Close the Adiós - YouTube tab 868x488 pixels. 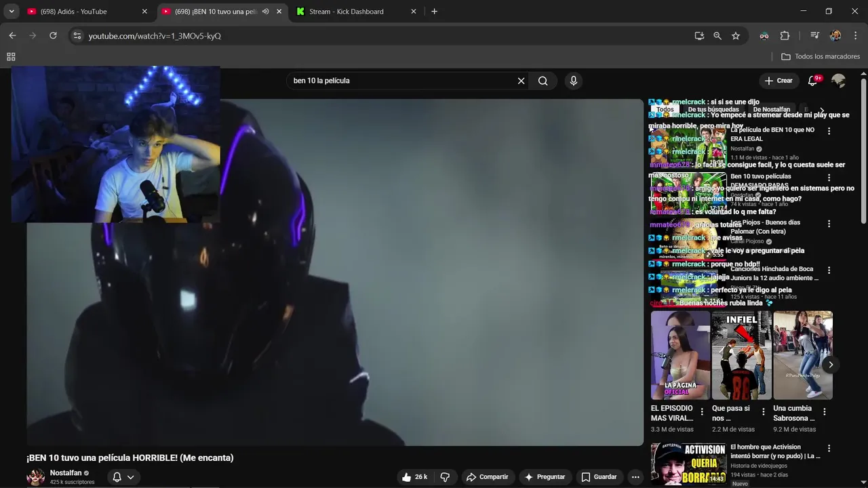point(144,12)
